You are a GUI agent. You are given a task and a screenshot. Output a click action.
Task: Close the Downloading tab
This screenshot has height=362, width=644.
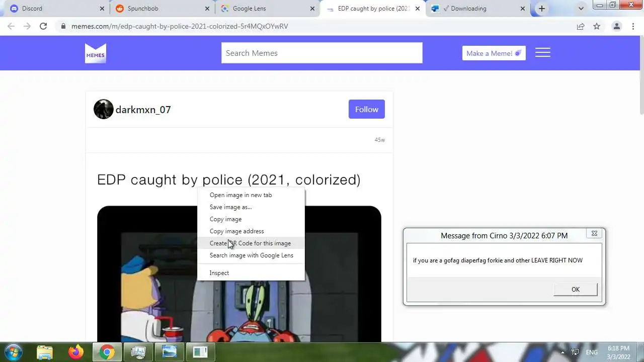pyautogui.click(x=522, y=9)
